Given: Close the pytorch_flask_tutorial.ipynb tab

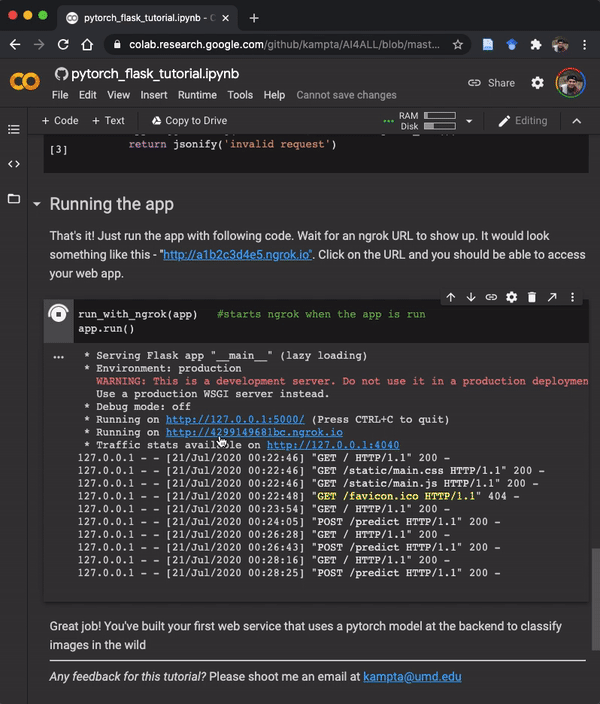Looking at the screenshot, I should [225, 18].
